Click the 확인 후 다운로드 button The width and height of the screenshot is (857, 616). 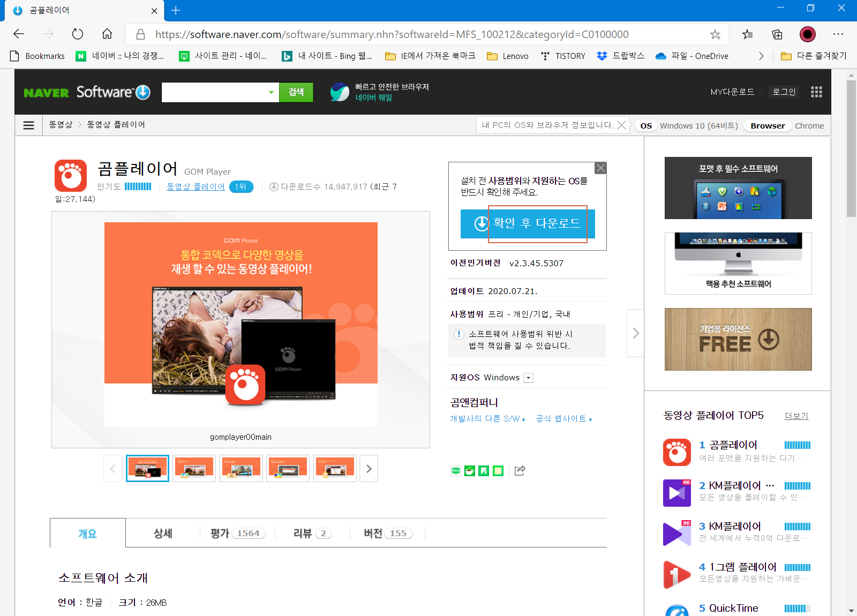tap(528, 223)
